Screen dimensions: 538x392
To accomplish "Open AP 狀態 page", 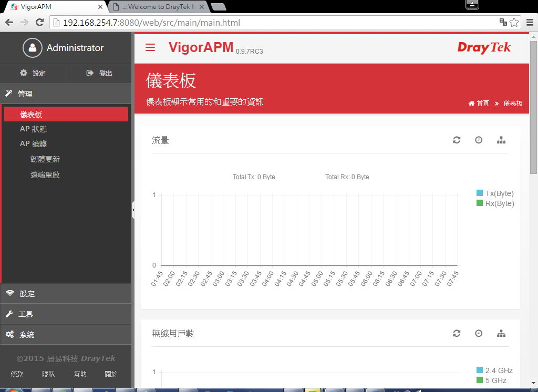I will coord(33,129).
